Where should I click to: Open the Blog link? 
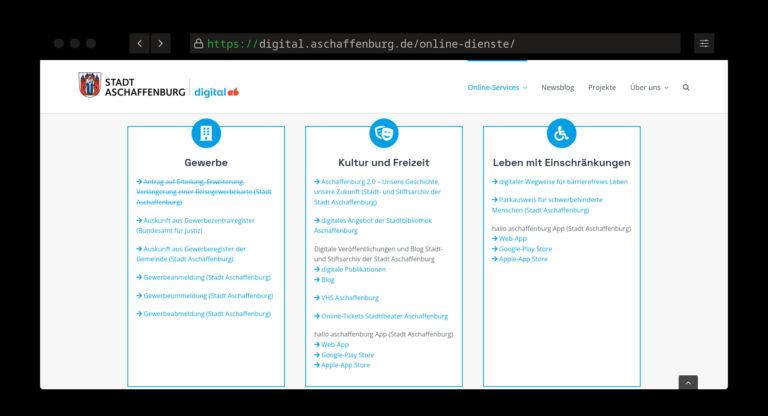[x=324, y=280]
